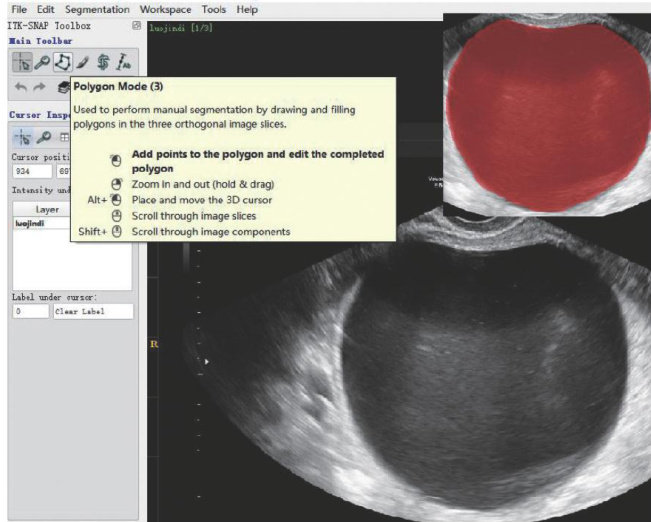The image size is (651, 522).
Task: Open the Help menu
Action: point(247,9)
